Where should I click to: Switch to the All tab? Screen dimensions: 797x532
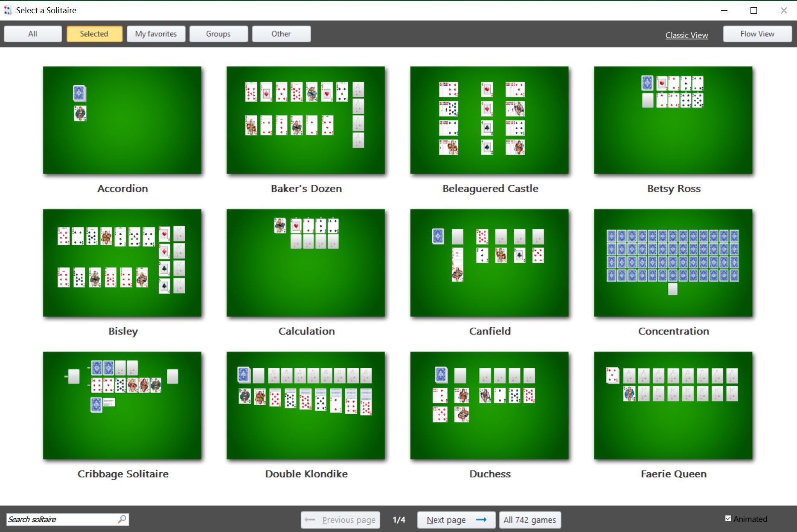click(33, 34)
